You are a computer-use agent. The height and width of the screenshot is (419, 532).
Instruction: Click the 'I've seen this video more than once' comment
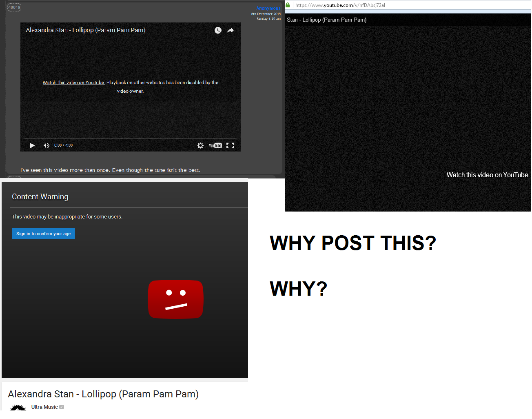click(x=110, y=170)
